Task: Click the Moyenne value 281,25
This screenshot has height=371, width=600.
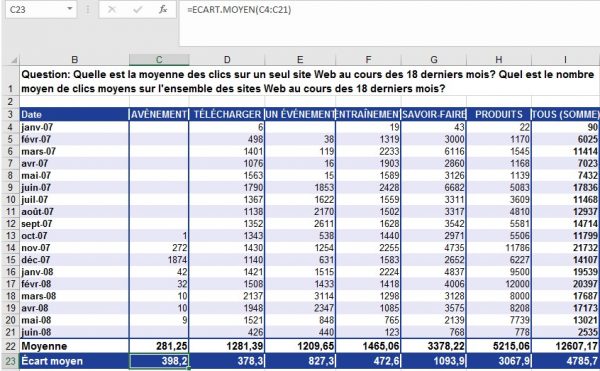Action: 159,346
